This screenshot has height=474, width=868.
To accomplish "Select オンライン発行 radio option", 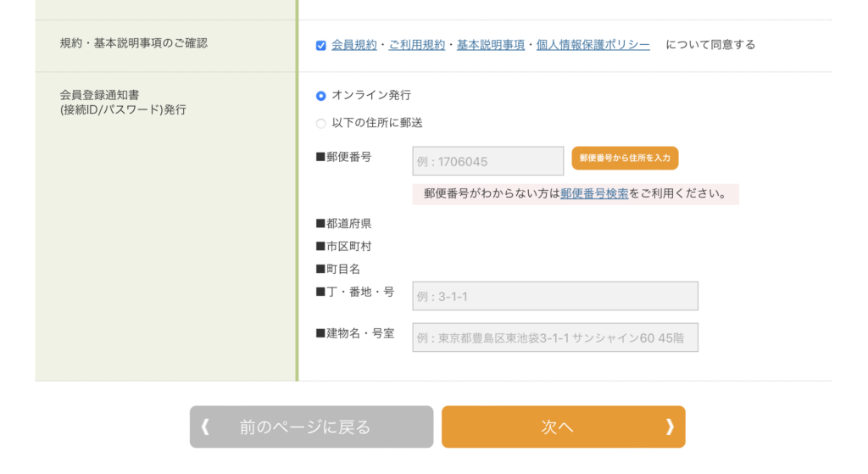I will [x=320, y=96].
